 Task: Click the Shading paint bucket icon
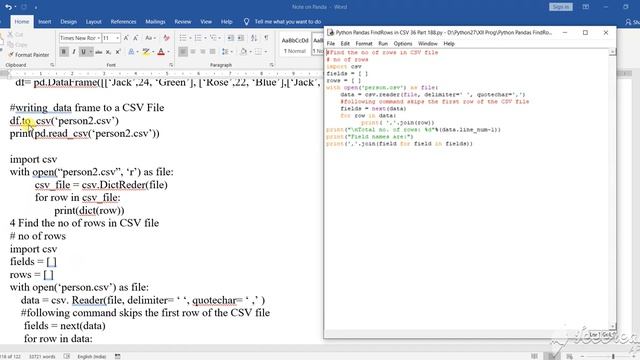[243, 52]
